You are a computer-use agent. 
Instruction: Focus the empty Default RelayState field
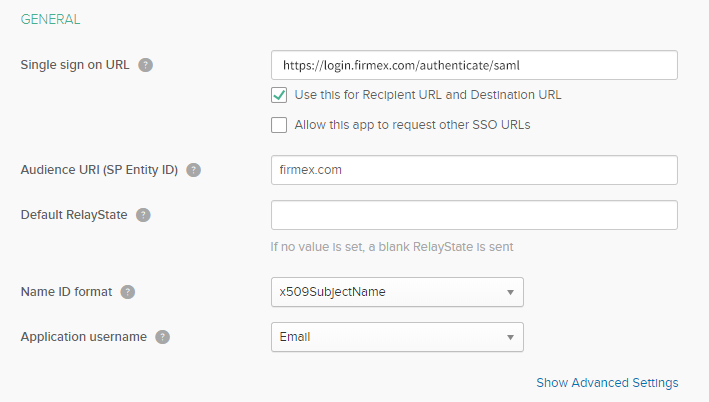[474, 215]
